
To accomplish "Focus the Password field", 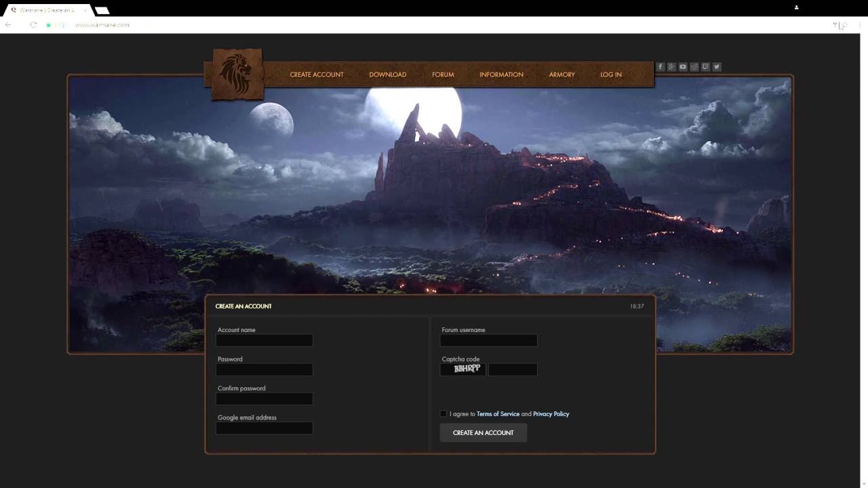I will point(264,369).
